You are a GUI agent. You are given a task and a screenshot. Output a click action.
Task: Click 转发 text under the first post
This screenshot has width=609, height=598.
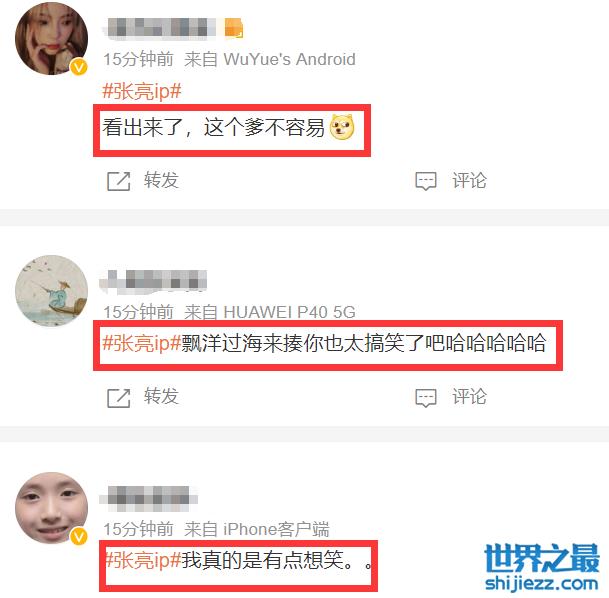[161, 180]
